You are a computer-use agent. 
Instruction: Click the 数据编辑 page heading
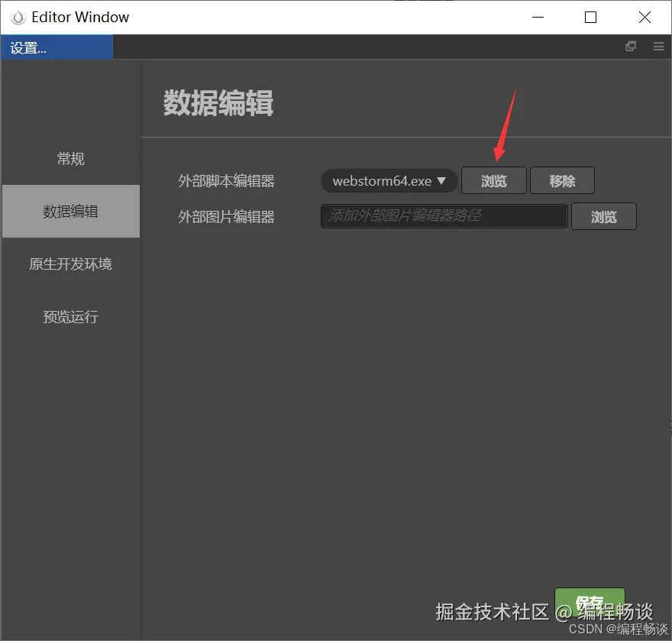pos(218,103)
